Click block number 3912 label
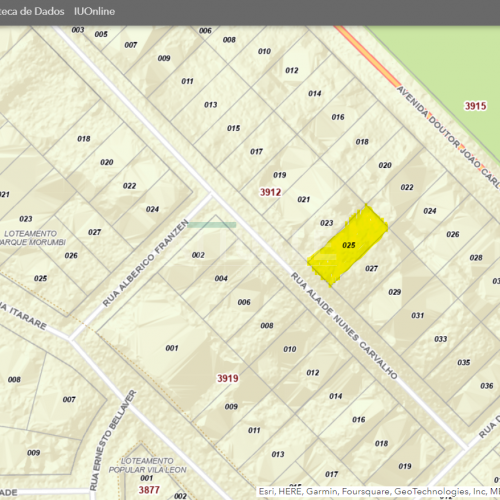 click(x=270, y=192)
